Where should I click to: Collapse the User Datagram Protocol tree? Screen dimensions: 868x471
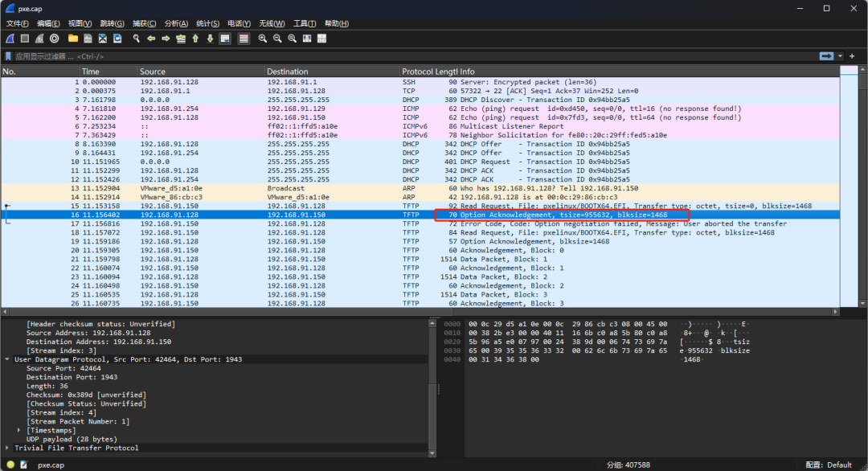(8, 359)
